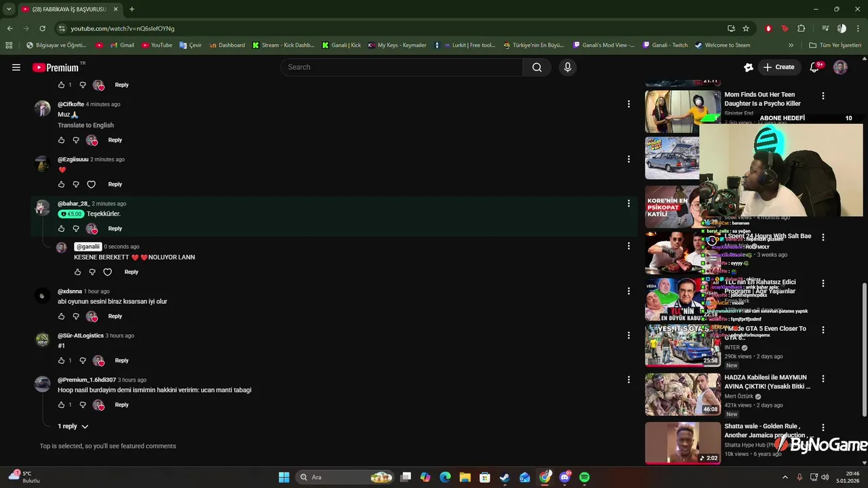Open weather widget showing 5°C Bulutlu
This screenshot has width=868, height=488.
(25, 477)
